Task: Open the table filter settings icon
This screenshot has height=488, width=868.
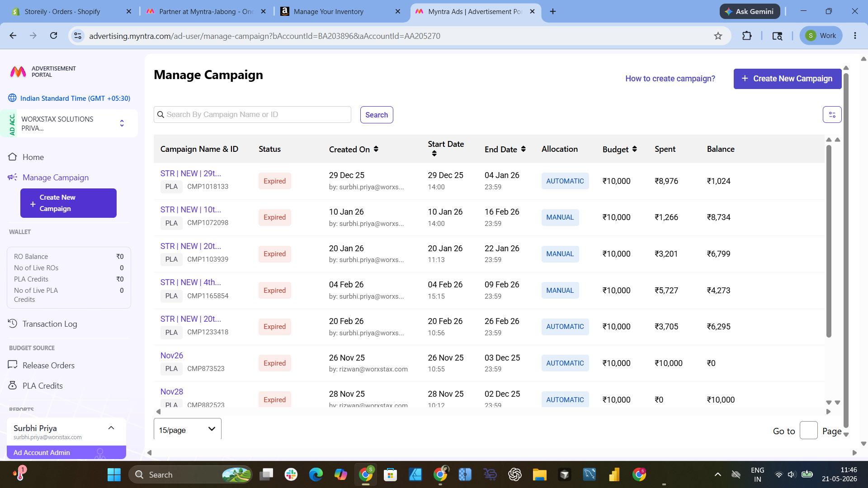Action: (x=832, y=115)
